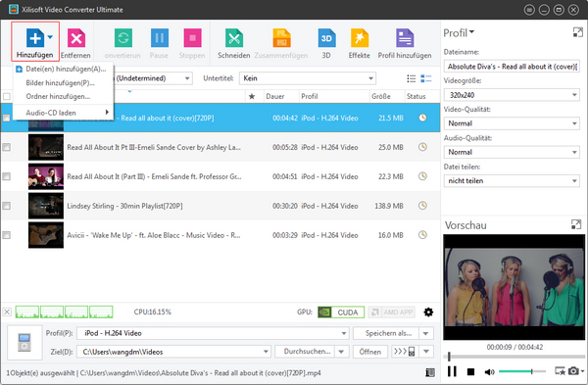Stop the preview playback
588x385 pixels.
(470, 371)
